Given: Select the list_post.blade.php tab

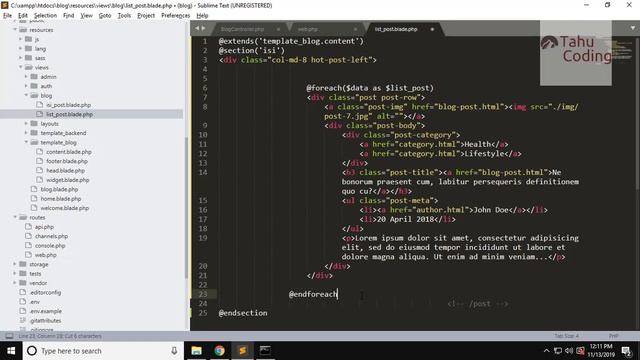Looking at the screenshot, I should pyautogui.click(x=396, y=29).
